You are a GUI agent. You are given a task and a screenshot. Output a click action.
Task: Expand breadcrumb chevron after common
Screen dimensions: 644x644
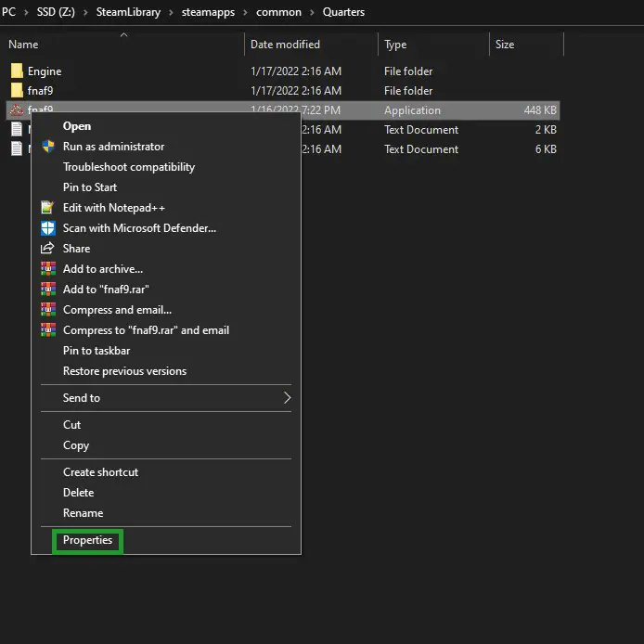pos(312,12)
